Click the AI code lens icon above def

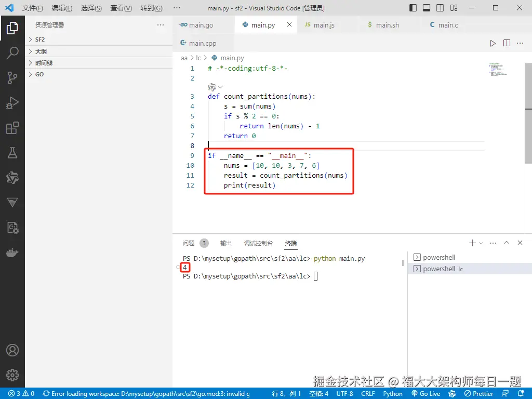212,87
